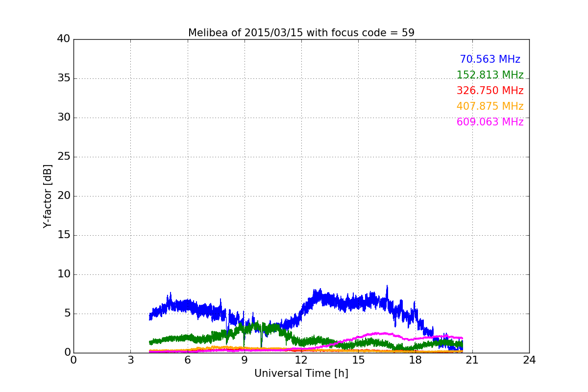Select the 70.563 MHz legend label
The image size is (588, 392).
(x=490, y=59)
